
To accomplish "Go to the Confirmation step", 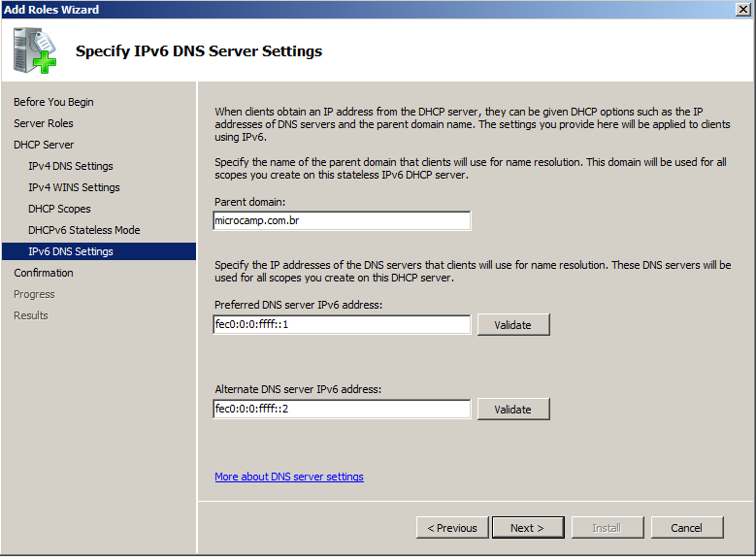I will [x=44, y=273].
